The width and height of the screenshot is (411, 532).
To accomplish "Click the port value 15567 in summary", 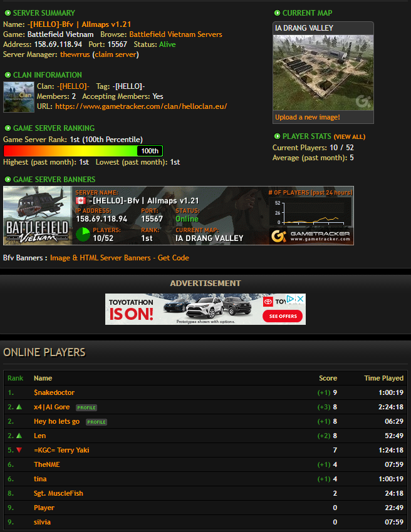I will click(x=117, y=44).
